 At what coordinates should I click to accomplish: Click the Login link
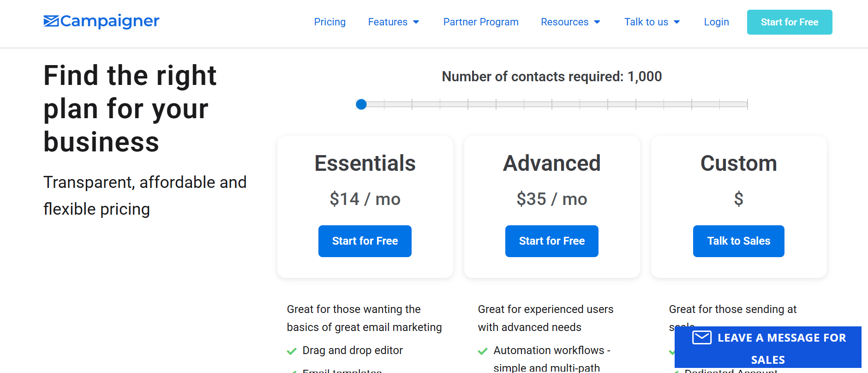[x=716, y=22]
